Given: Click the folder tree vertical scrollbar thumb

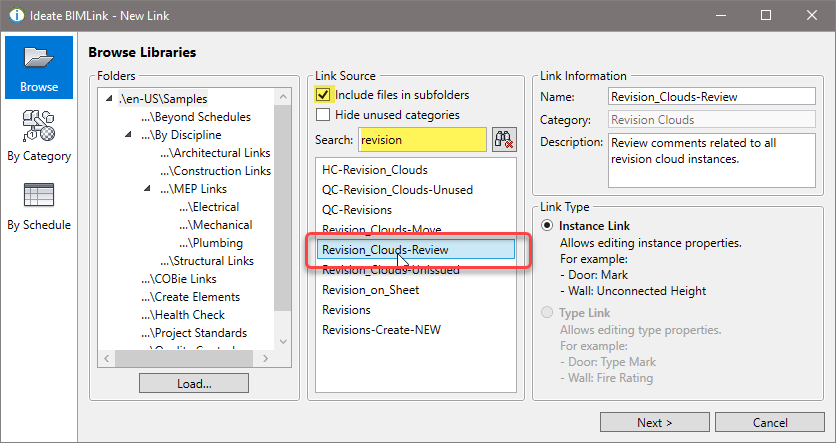Looking at the screenshot, I should tap(283, 208).
